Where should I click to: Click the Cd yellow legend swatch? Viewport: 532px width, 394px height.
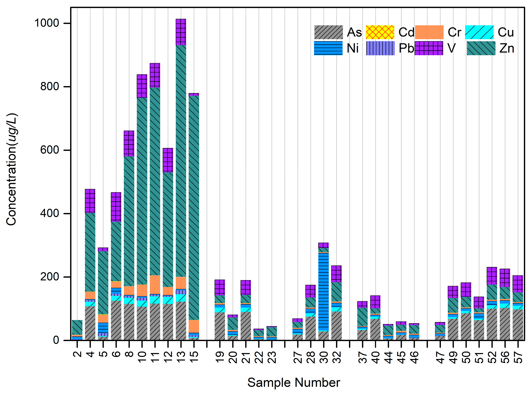pos(380,32)
